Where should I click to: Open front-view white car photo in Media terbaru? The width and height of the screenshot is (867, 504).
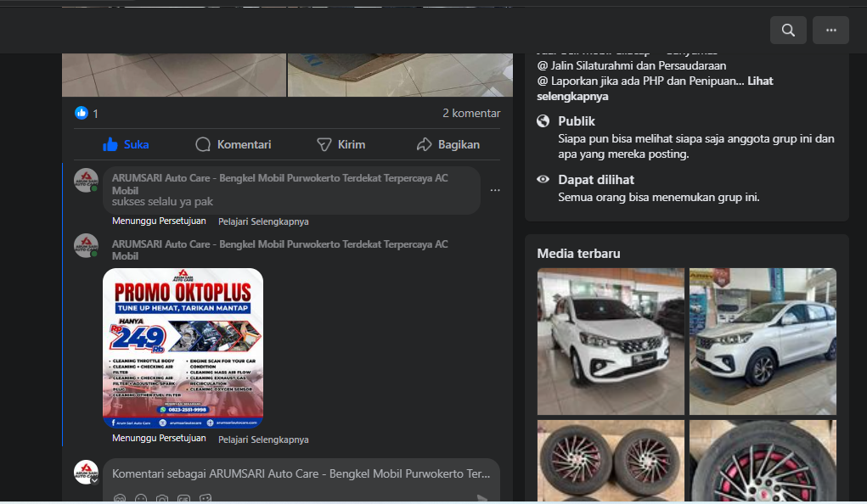coord(611,342)
